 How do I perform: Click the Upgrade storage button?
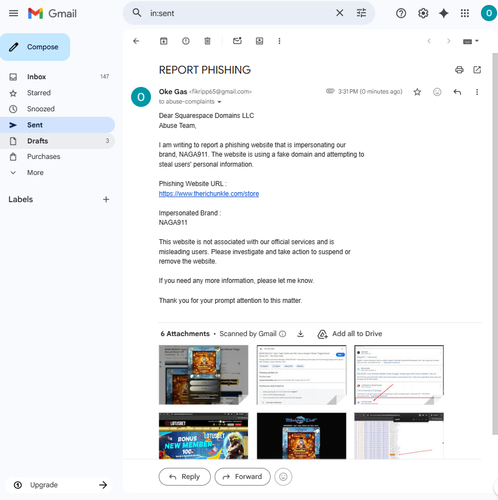60,485
